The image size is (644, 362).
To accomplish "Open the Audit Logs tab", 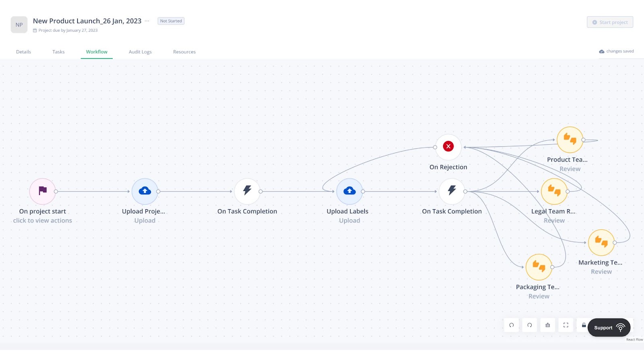I will [140, 51].
